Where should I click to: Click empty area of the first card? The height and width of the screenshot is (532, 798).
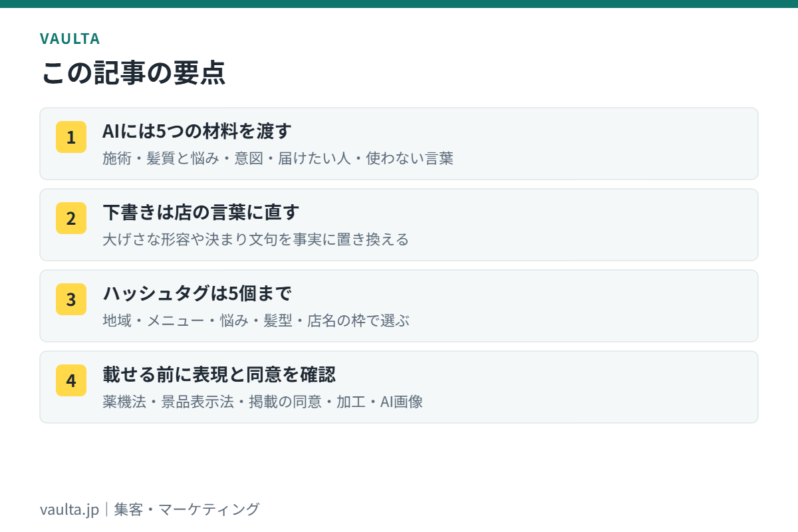pyautogui.click(x=598, y=144)
